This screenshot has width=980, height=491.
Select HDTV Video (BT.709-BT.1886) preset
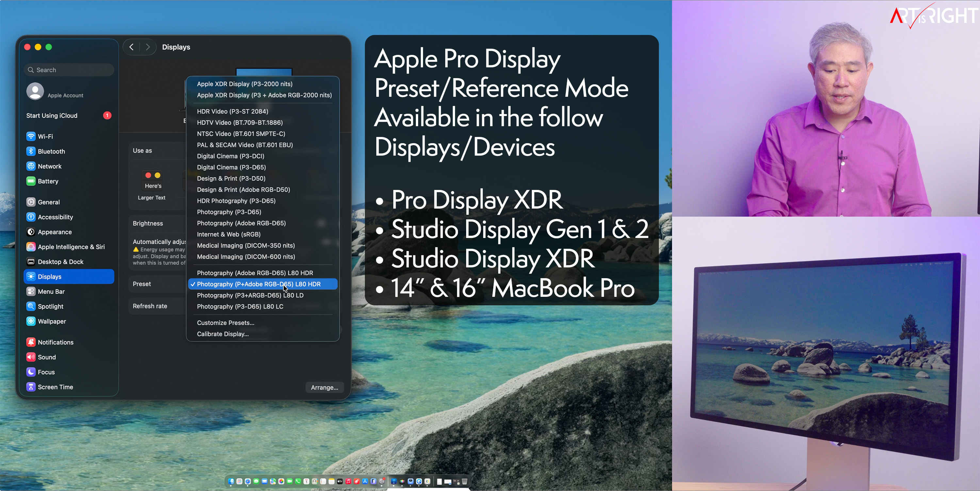[263, 123]
